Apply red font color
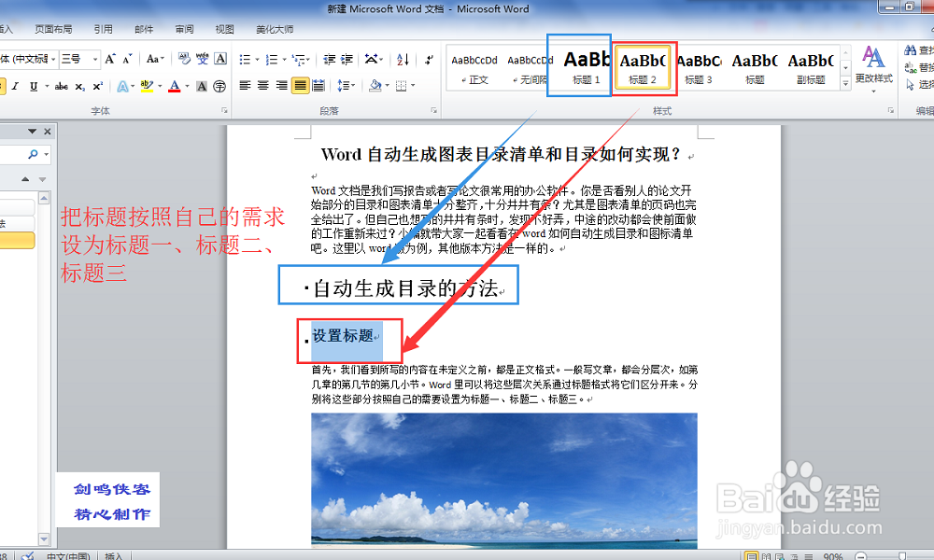The width and height of the screenshot is (934, 560). point(174,86)
